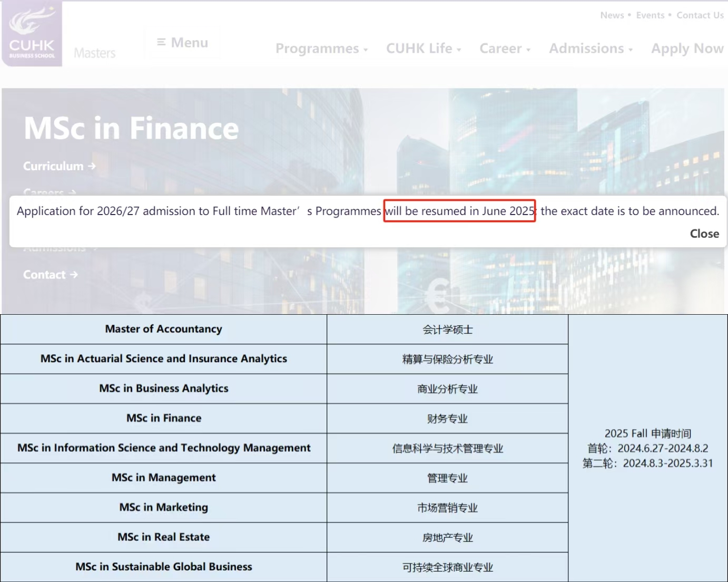Click the 商业分析专业 cell
Screen dimensions: 728x582
(447, 389)
